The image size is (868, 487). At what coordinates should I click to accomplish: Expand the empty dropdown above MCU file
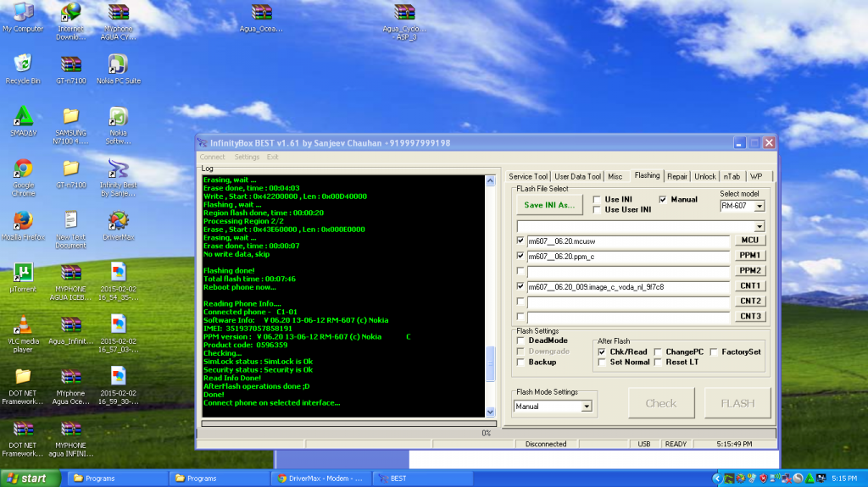click(759, 226)
